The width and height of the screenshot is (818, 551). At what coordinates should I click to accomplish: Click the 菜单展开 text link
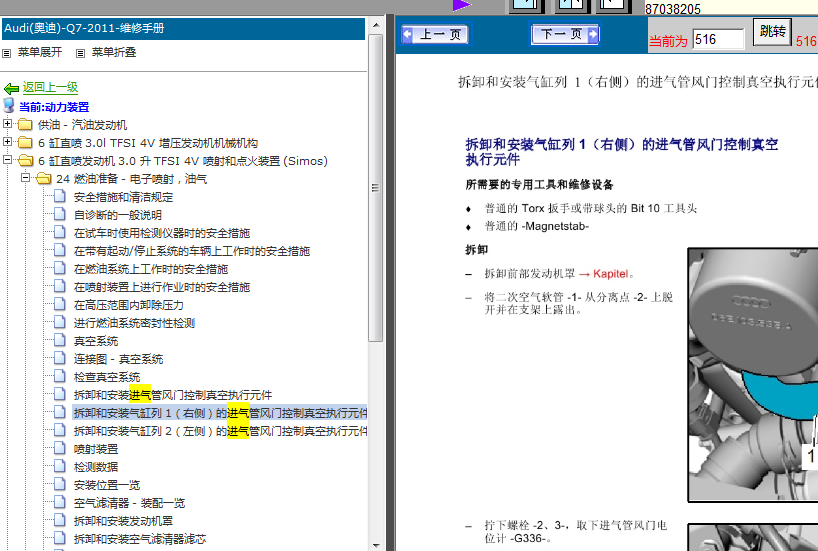[40, 52]
